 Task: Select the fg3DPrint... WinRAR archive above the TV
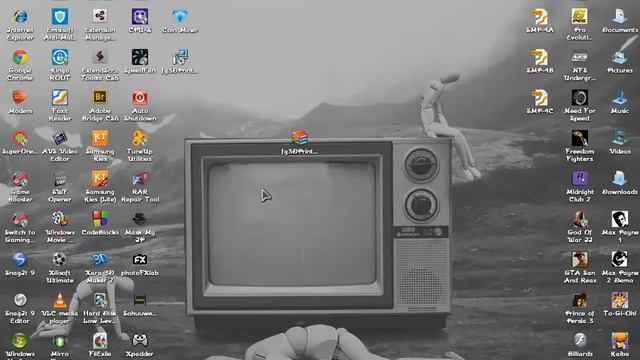(x=300, y=138)
